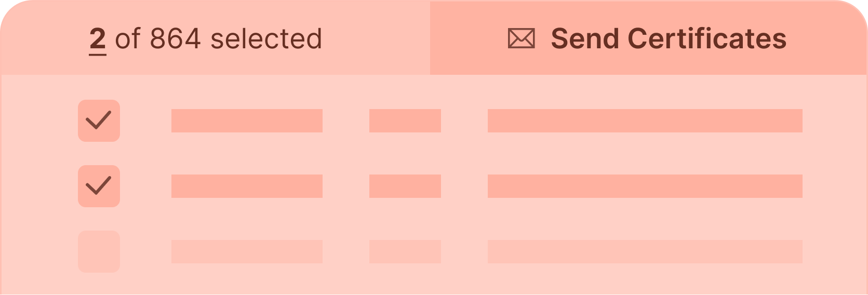Click the second row's long right bar

pos(645,186)
